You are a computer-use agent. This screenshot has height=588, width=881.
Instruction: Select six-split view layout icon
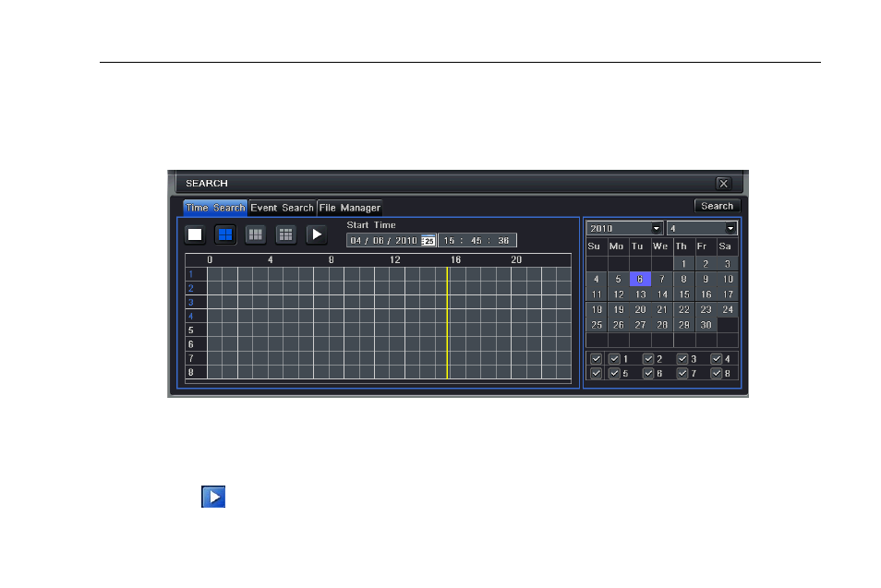pyautogui.click(x=256, y=234)
